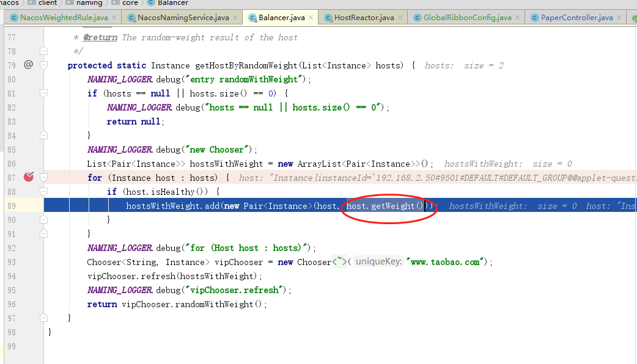Click the class icon on NacosNamingService.java tab

[x=131, y=18]
